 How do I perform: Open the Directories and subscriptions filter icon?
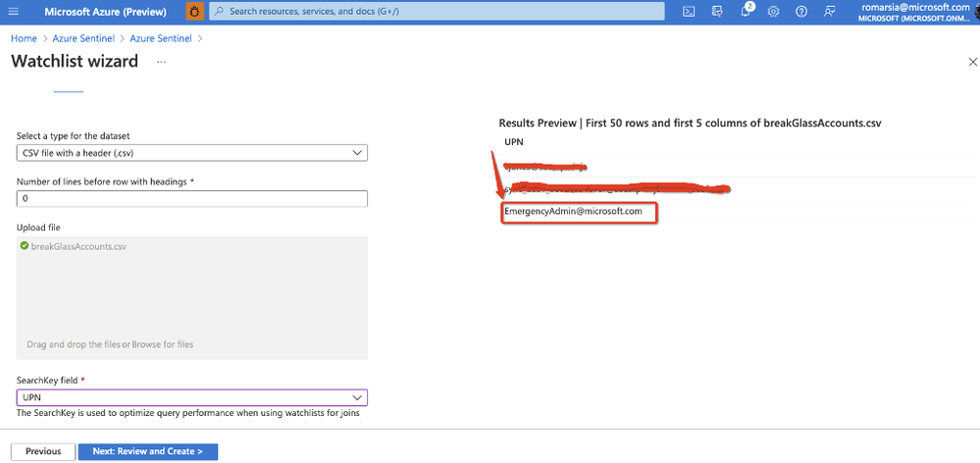click(x=717, y=11)
